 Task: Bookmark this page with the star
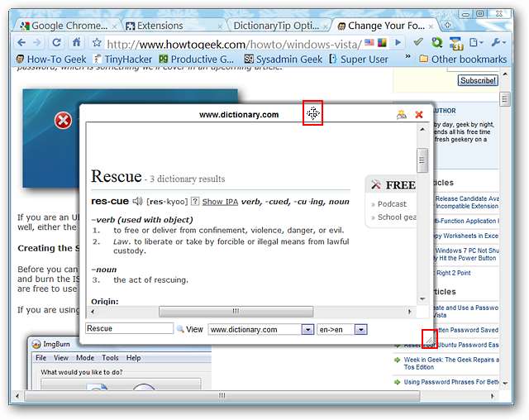coord(97,42)
